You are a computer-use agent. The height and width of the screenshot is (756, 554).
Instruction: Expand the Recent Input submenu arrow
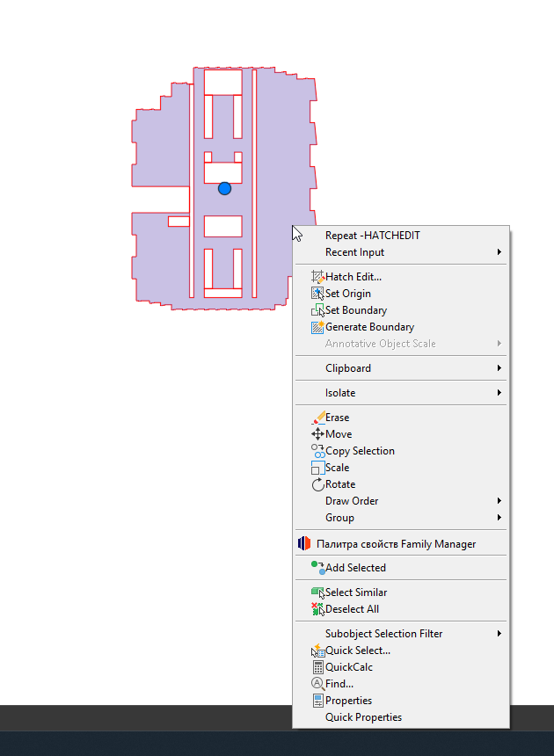[499, 252]
